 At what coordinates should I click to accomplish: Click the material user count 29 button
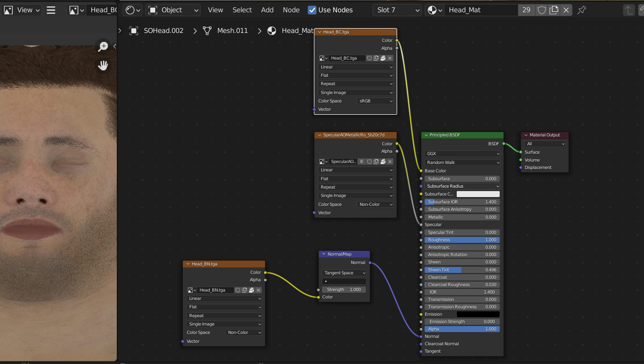pyautogui.click(x=526, y=10)
